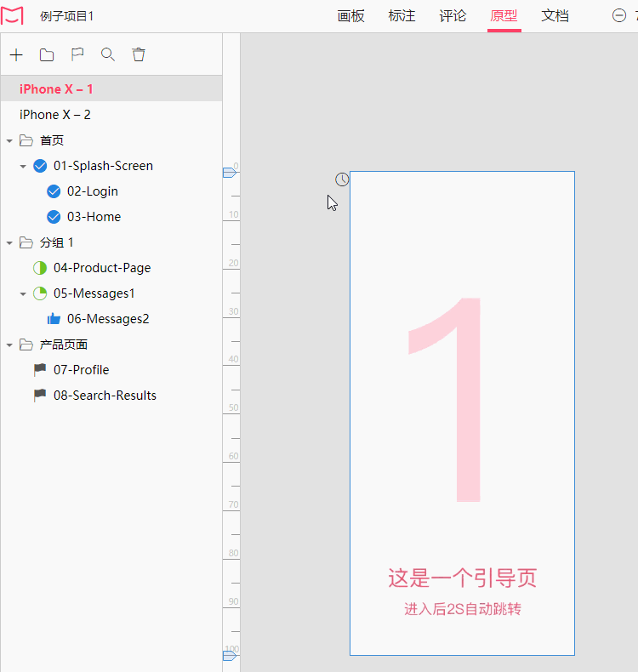
Task: Open search with magnifier icon
Action: click(108, 54)
